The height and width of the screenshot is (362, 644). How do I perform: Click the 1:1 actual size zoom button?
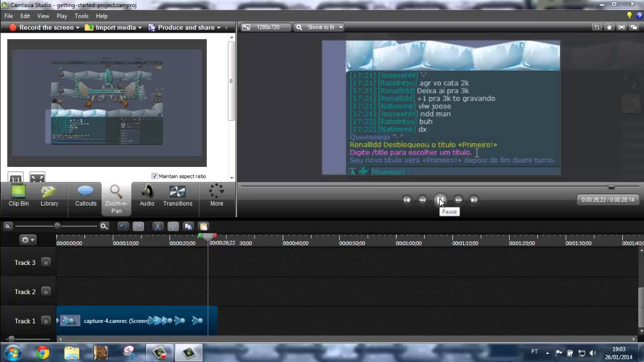16,178
